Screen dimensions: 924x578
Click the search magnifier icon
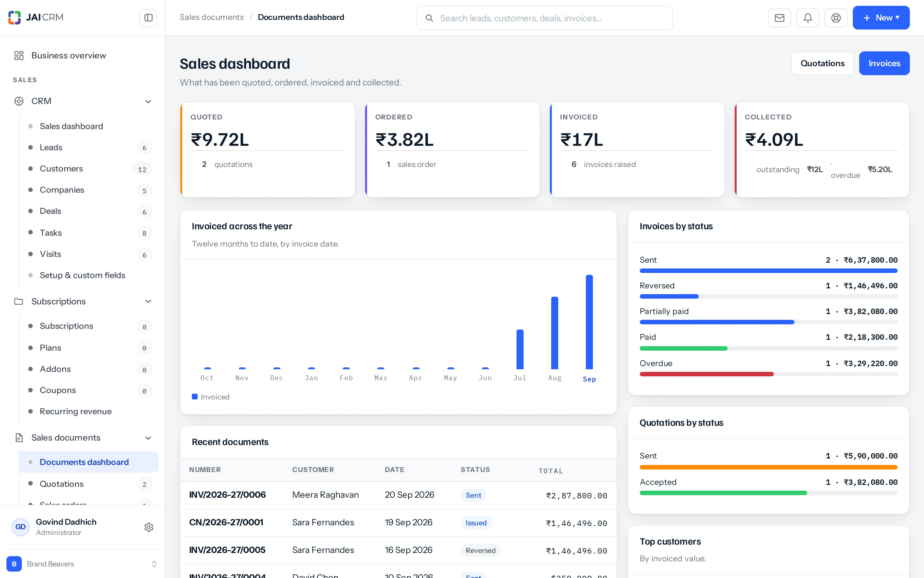click(429, 18)
